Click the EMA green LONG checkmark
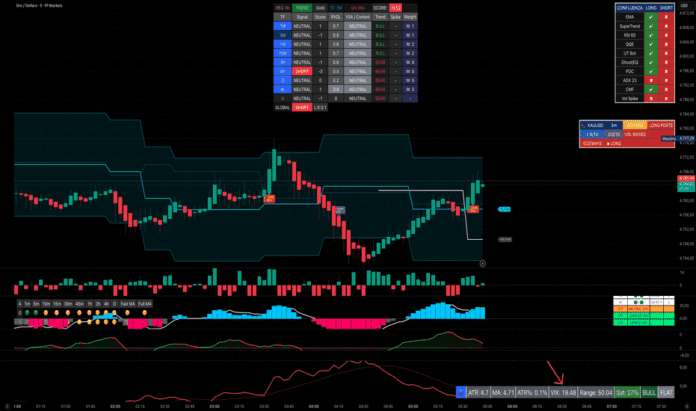The height and width of the screenshot is (411, 696). (651, 19)
